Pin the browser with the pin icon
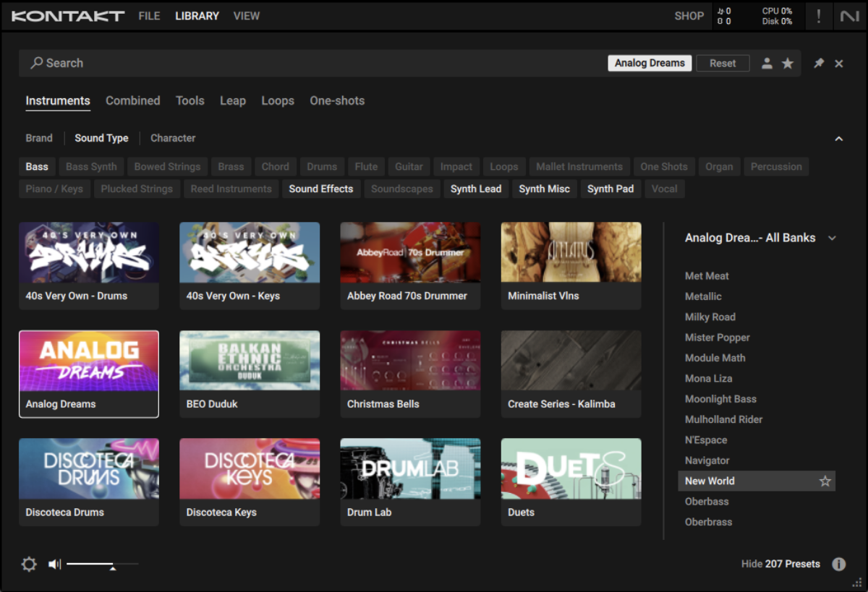The height and width of the screenshot is (592, 868). [x=819, y=64]
